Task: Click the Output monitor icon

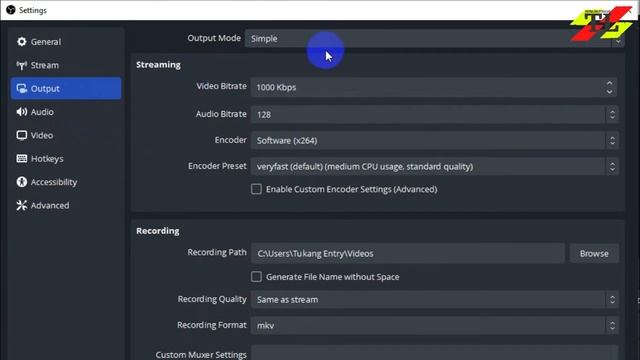Action: 22,89
